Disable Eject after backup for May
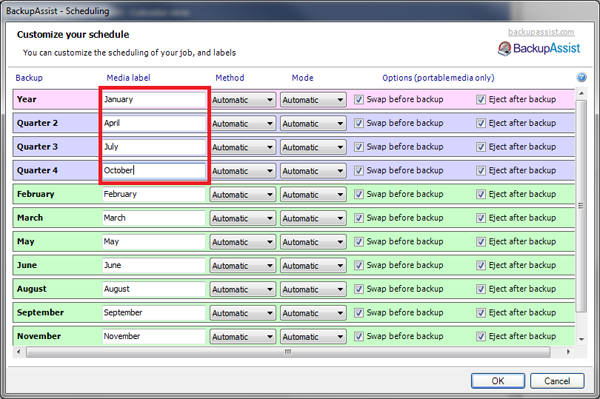The width and height of the screenshot is (600, 399). click(x=481, y=242)
